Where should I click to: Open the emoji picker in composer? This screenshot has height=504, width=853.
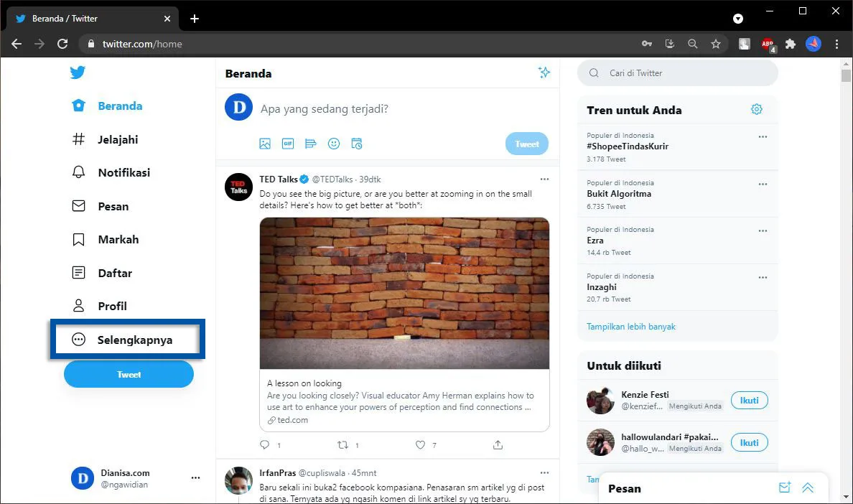[x=334, y=144]
